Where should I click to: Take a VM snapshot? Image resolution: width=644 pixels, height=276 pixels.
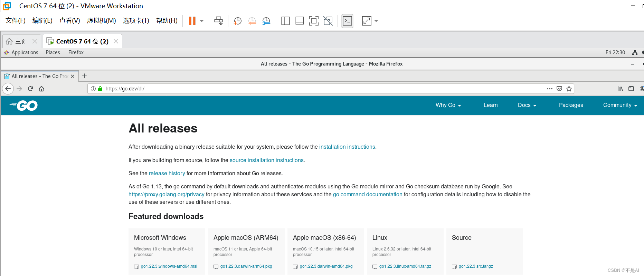coord(237,21)
